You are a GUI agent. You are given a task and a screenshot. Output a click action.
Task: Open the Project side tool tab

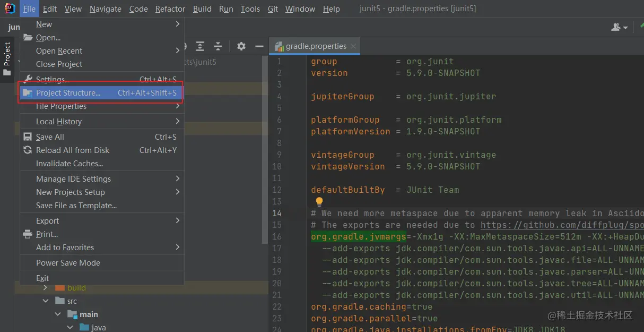(x=7, y=58)
